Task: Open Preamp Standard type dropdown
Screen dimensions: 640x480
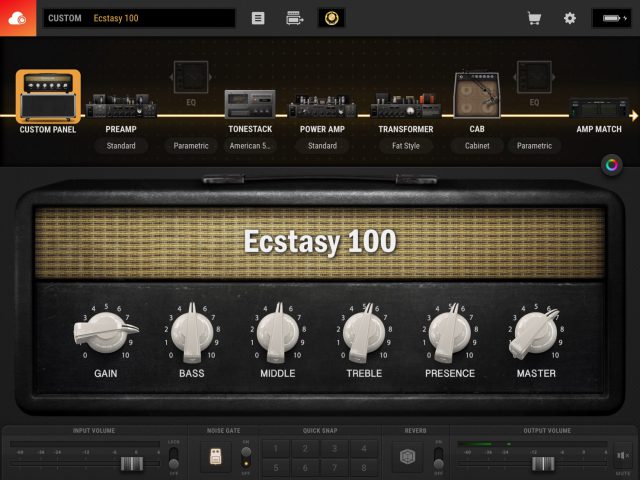Action: [x=121, y=146]
